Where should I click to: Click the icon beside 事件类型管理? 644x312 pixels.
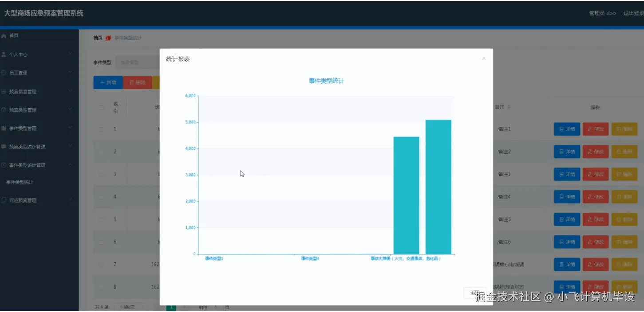click(4, 128)
